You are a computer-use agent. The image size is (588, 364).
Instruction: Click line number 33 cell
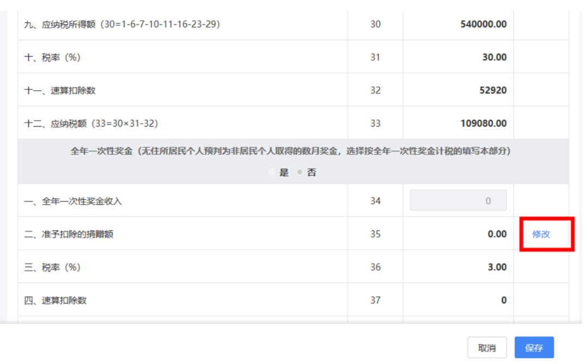point(375,124)
